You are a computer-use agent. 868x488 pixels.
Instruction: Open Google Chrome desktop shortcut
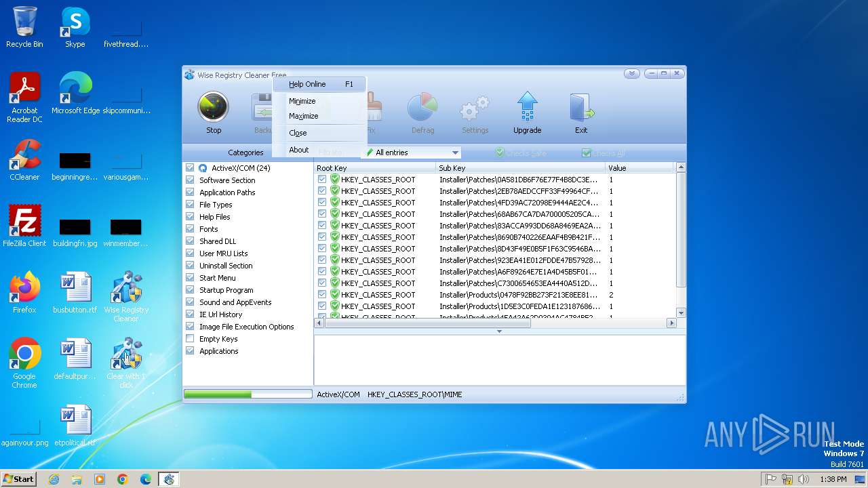click(24, 363)
